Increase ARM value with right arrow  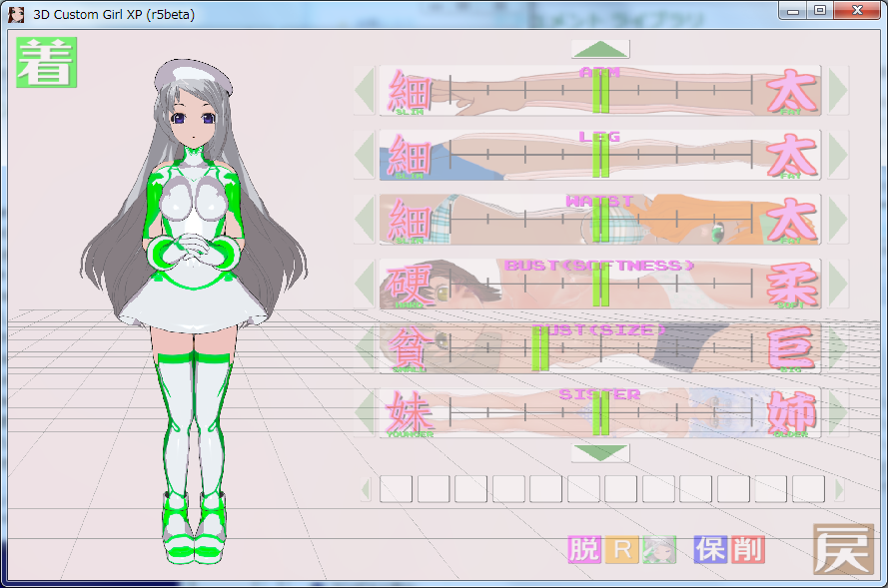click(x=837, y=92)
